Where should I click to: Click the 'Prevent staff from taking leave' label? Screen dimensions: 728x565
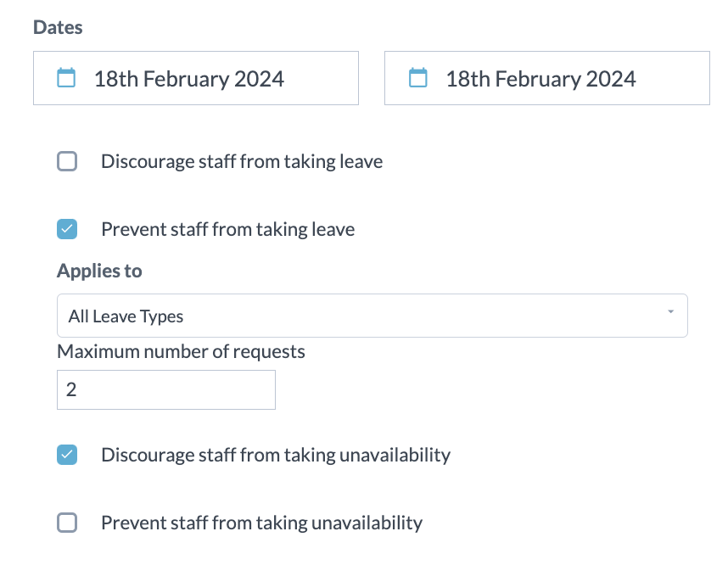click(x=227, y=229)
